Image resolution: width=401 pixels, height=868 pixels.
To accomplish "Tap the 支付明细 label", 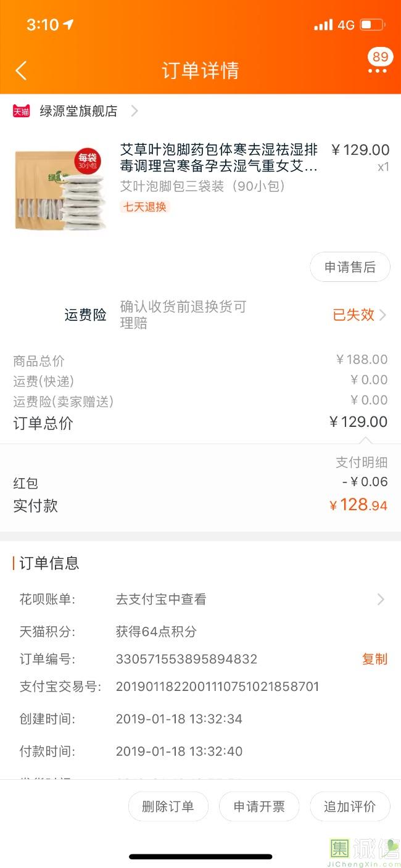I will coord(362,462).
